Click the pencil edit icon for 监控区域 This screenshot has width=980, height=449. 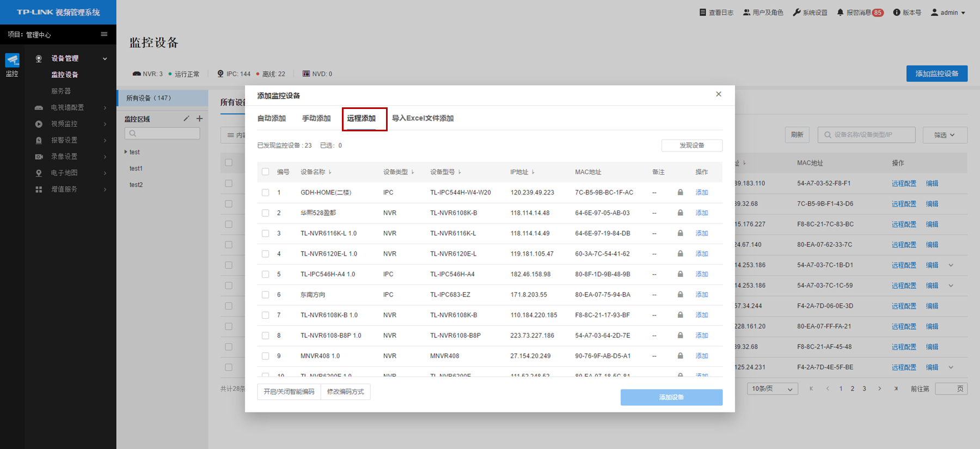[x=186, y=119]
